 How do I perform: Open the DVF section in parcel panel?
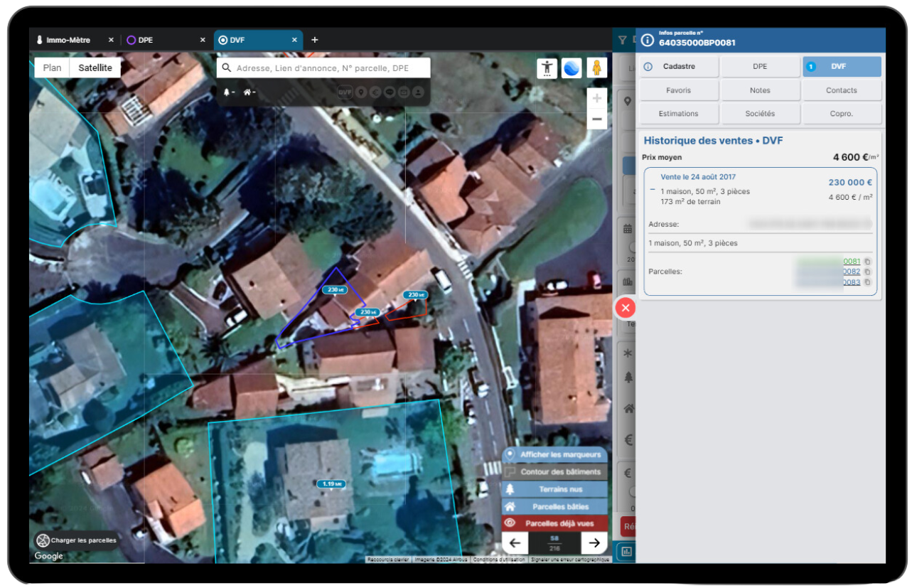pos(842,67)
